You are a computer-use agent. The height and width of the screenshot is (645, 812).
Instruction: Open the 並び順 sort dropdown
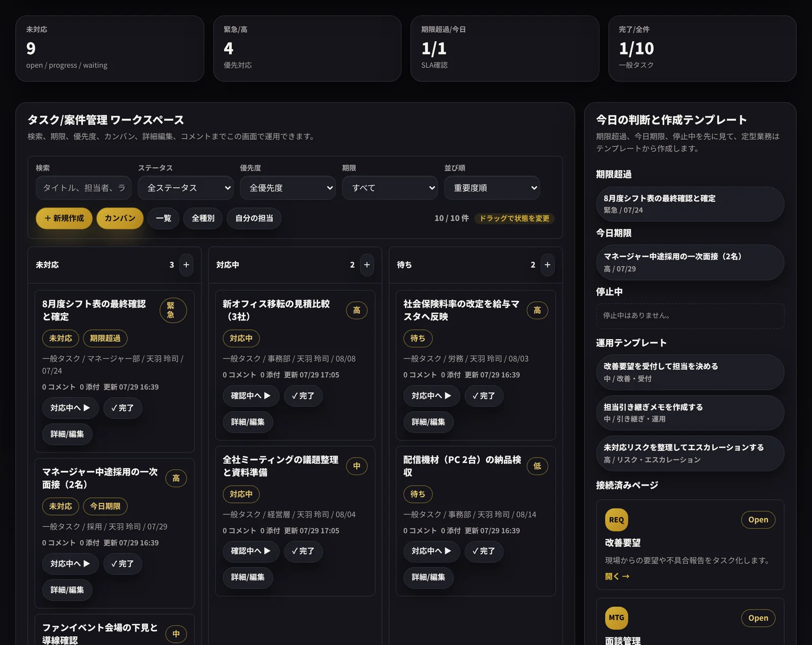(x=492, y=188)
